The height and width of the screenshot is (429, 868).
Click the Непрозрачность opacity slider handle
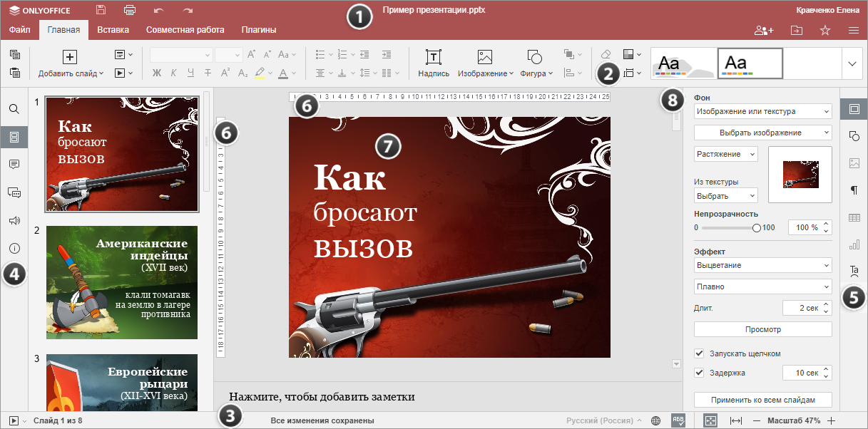tap(757, 227)
